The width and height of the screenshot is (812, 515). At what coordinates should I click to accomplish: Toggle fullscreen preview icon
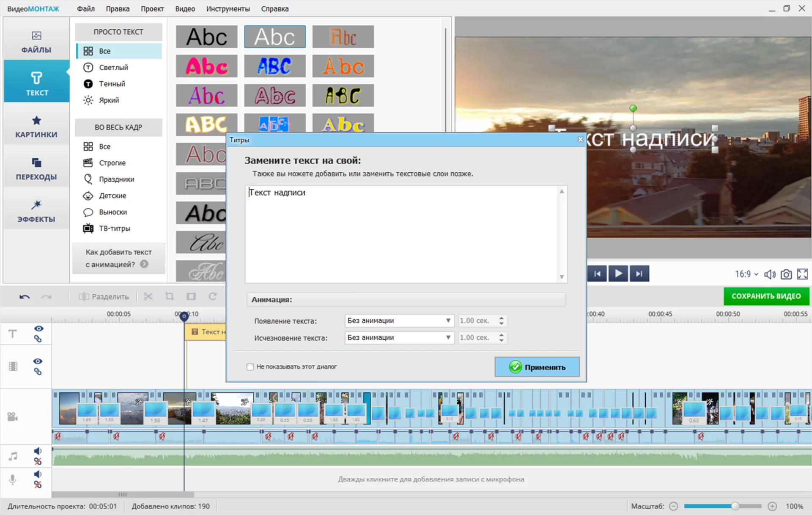click(x=802, y=274)
